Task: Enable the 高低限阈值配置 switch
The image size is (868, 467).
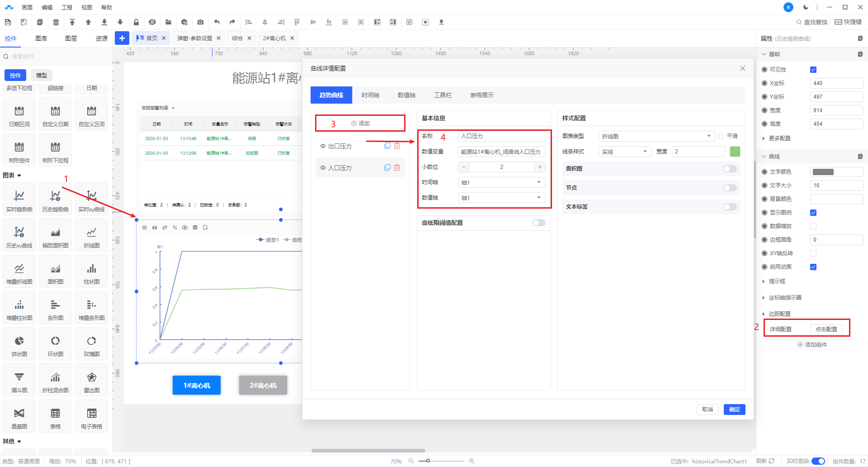Action: point(538,223)
